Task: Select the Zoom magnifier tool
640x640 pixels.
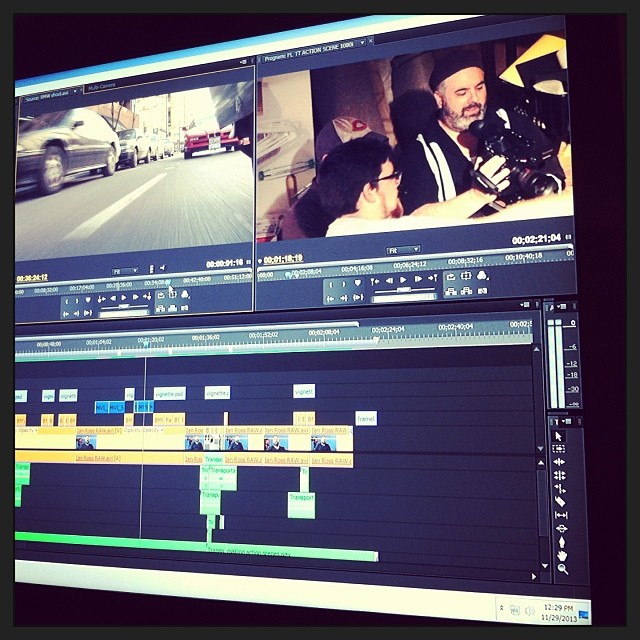Action: (x=562, y=568)
